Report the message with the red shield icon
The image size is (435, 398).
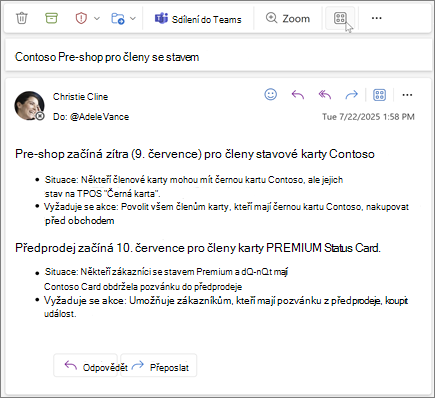coord(81,18)
